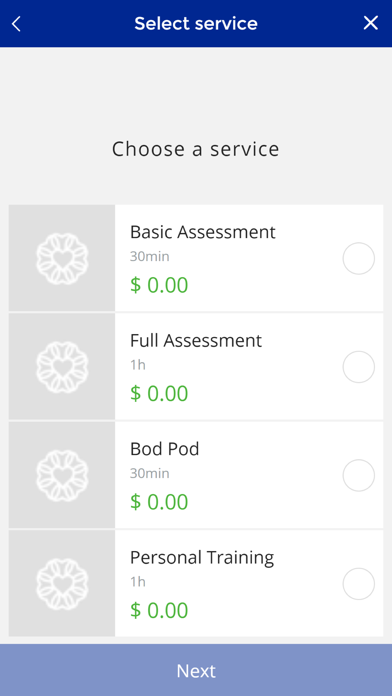This screenshot has width=392, height=696.
Task: Select the Bod Pod radio button
Action: pos(359,475)
